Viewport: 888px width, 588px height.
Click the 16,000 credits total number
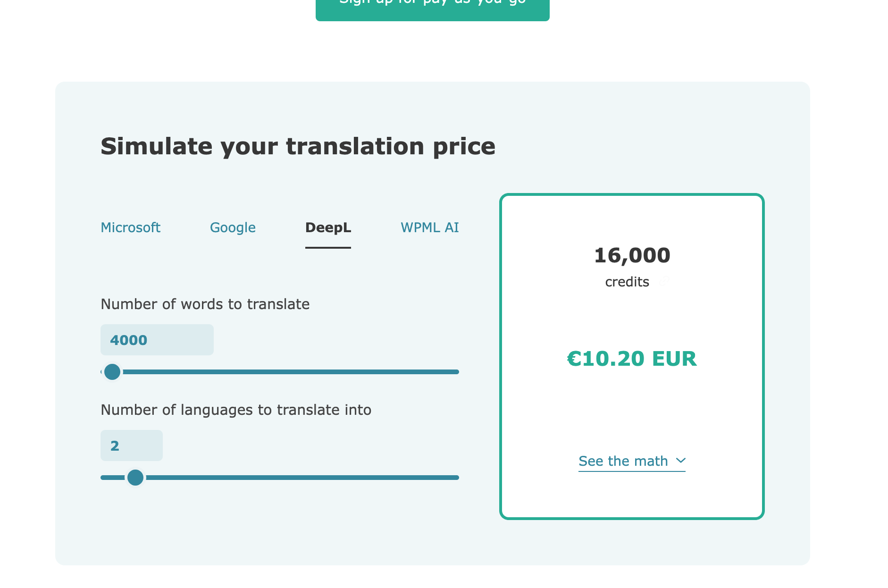632,255
